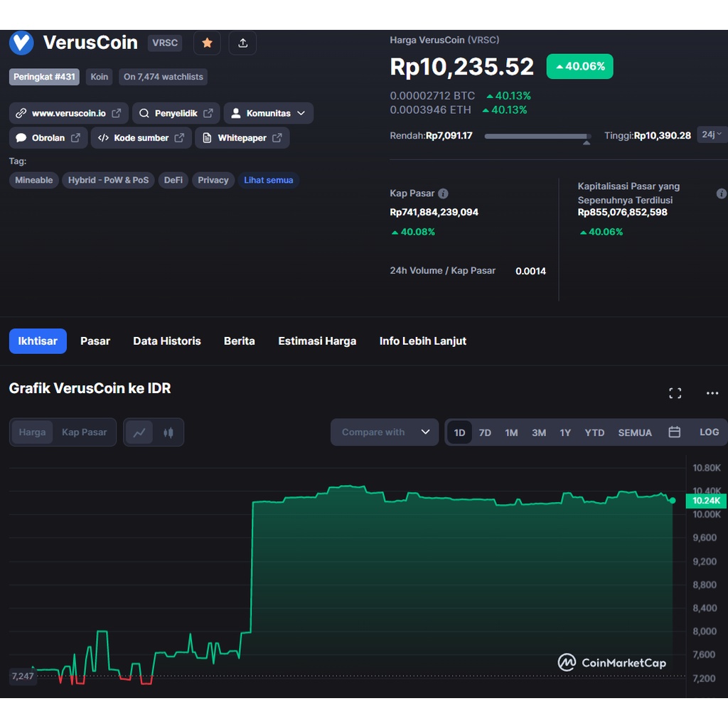Select the SEMUA chart range
The width and height of the screenshot is (728, 728).
pyautogui.click(x=635, y=433)
